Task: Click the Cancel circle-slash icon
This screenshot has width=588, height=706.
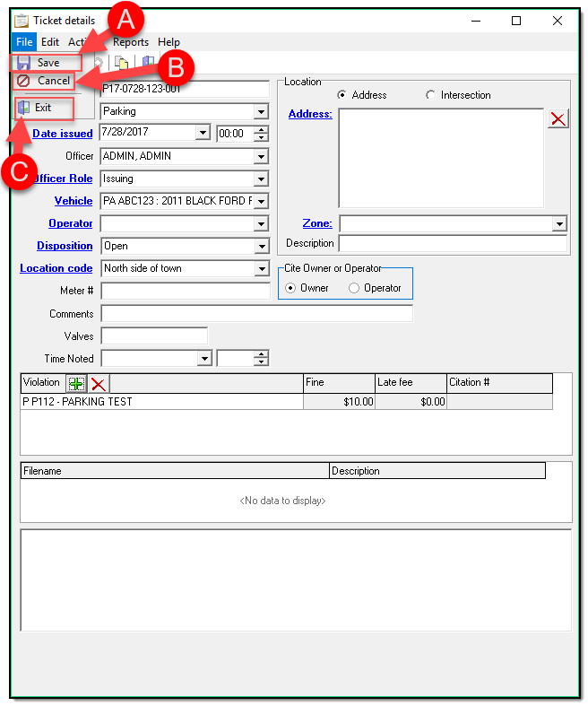Action: tap(24, 81)
